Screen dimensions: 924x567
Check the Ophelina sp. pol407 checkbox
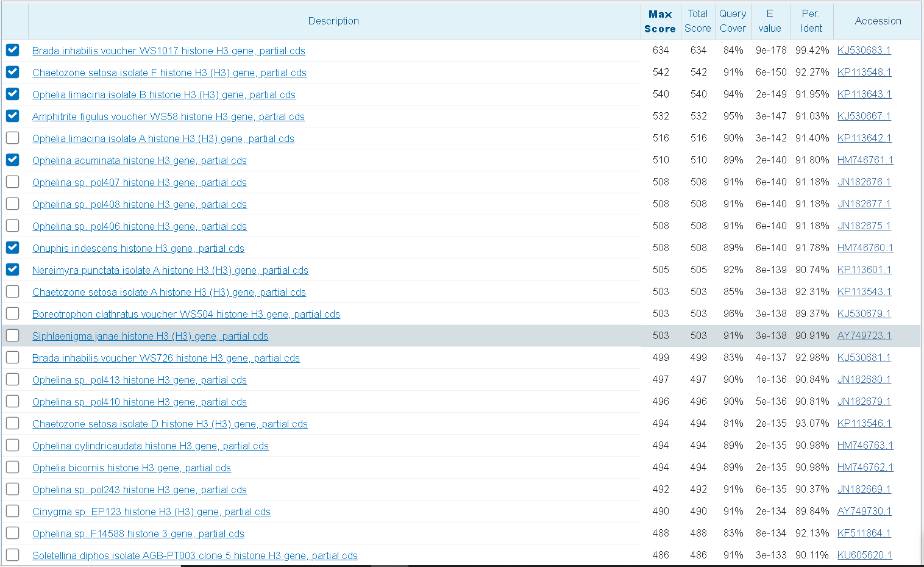[13, 182]
